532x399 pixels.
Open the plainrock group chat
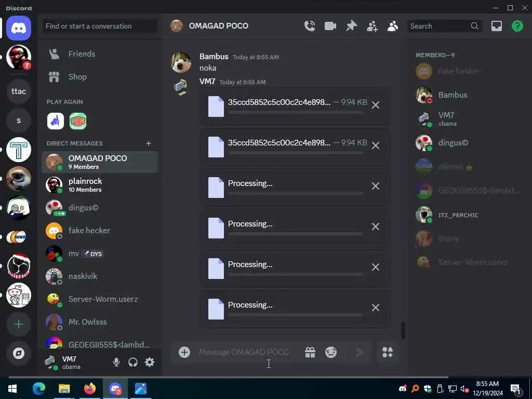(x=99, y=185)
